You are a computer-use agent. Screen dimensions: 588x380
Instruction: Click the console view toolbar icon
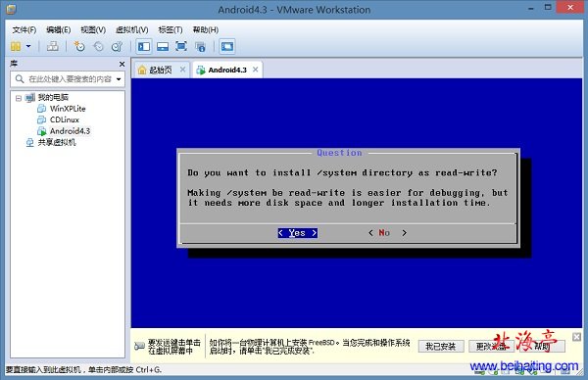(227, 46)
